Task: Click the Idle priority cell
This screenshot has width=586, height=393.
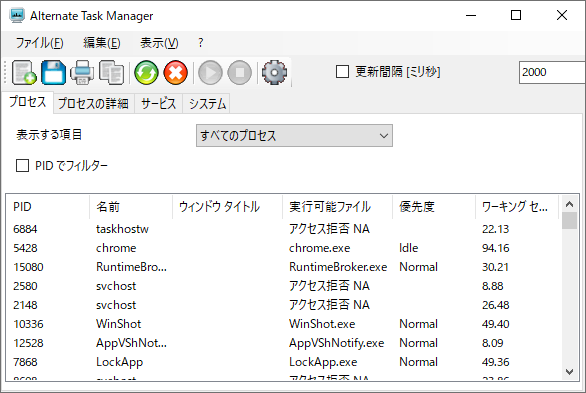Action: [x=408, y=248]
